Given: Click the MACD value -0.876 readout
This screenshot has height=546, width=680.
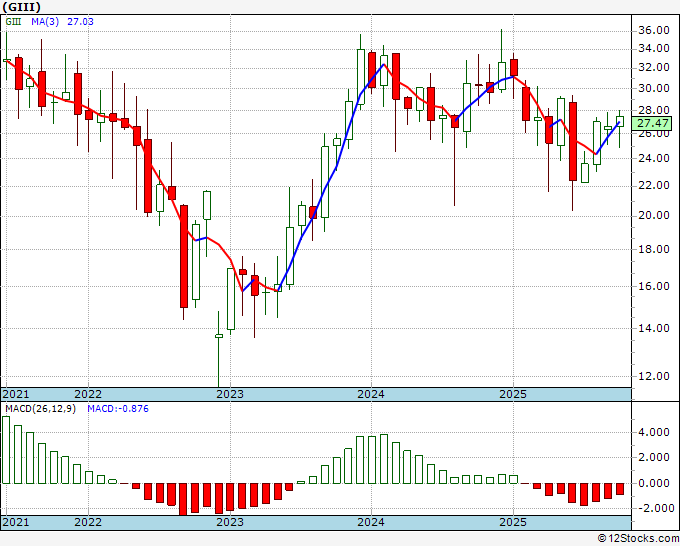Looking at the screenshot, I should (x=118, y=409).
